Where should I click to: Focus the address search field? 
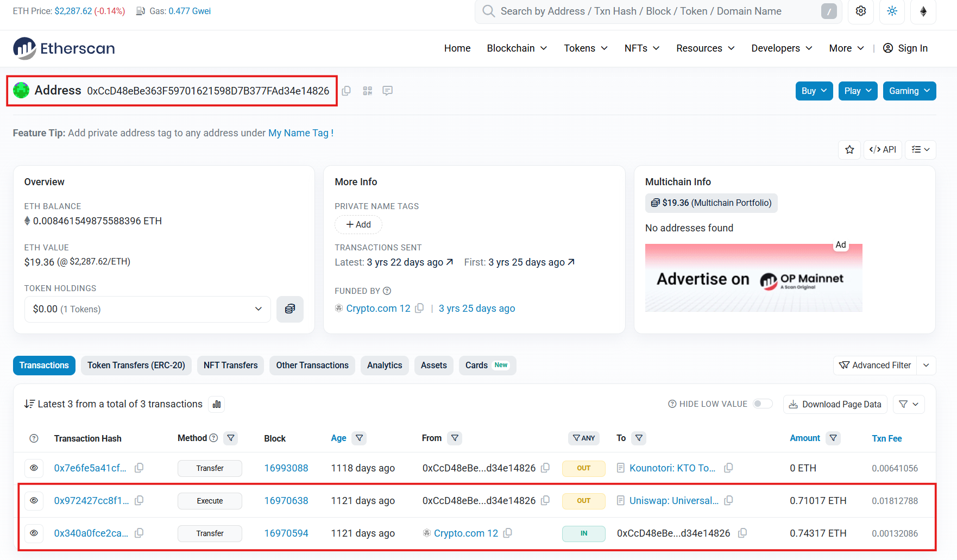pyautogui.click(x=657, y=11)
